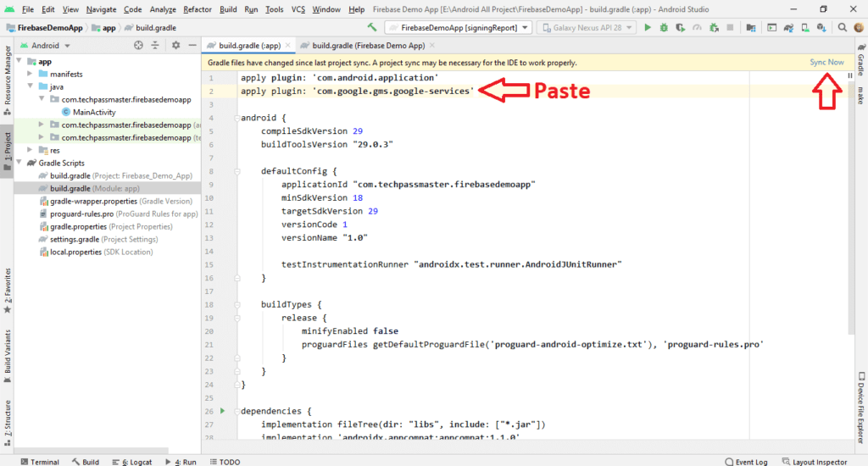Screen dimensions: 868x466
Task: Switch to build.gradle (Firebase Demo App) tab
Action: tap(368, 46)
